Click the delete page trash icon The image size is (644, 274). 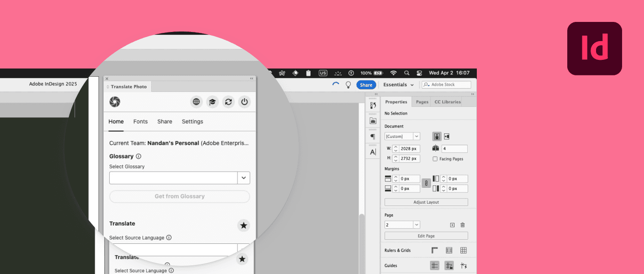463,225
